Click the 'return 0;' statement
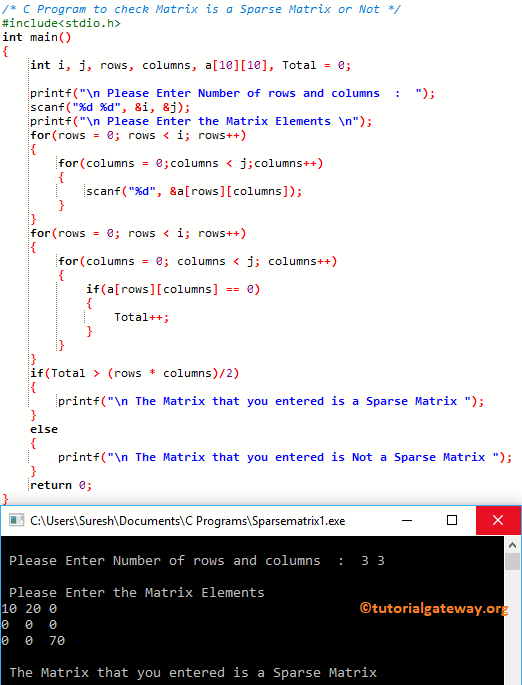 pos(61,485)
